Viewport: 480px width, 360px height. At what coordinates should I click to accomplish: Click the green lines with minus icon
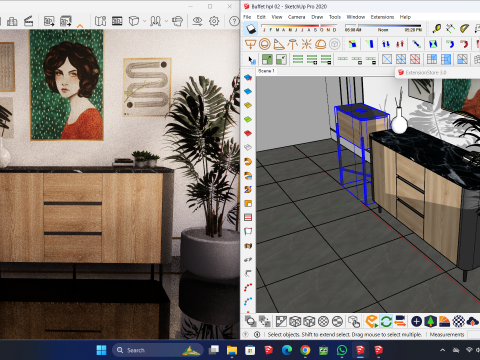click(326, 60)
